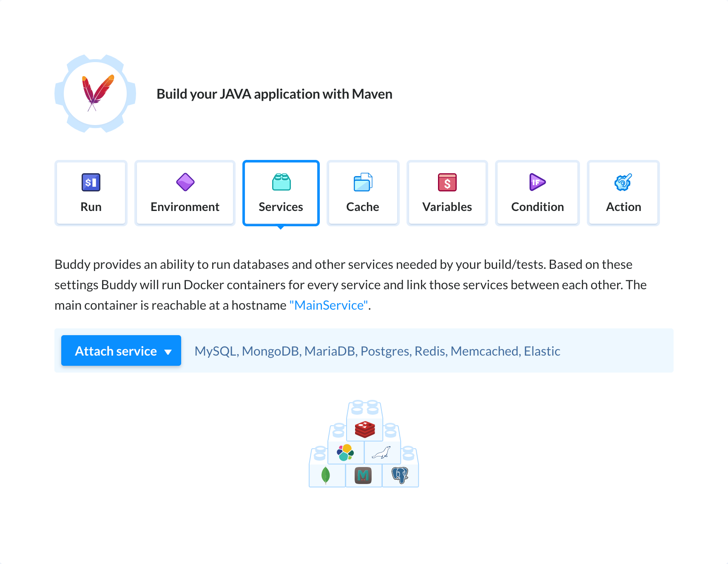Go to the Variables tab
The image size is (728, 564).
point(447,193)
